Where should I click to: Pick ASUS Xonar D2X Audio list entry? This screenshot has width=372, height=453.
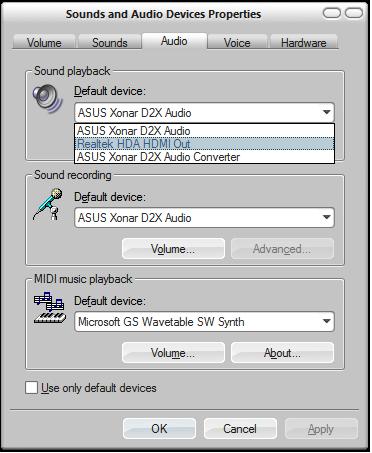tap(204, 131)
